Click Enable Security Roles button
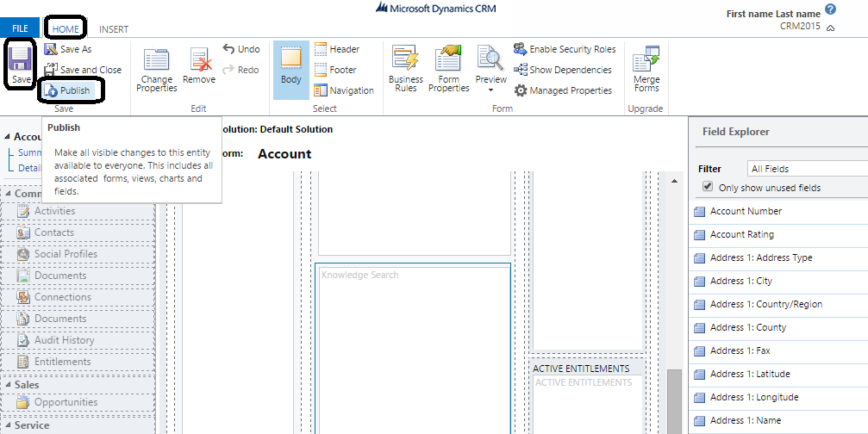The width and height of the screenshot is (868, 434). coord(565,49)
